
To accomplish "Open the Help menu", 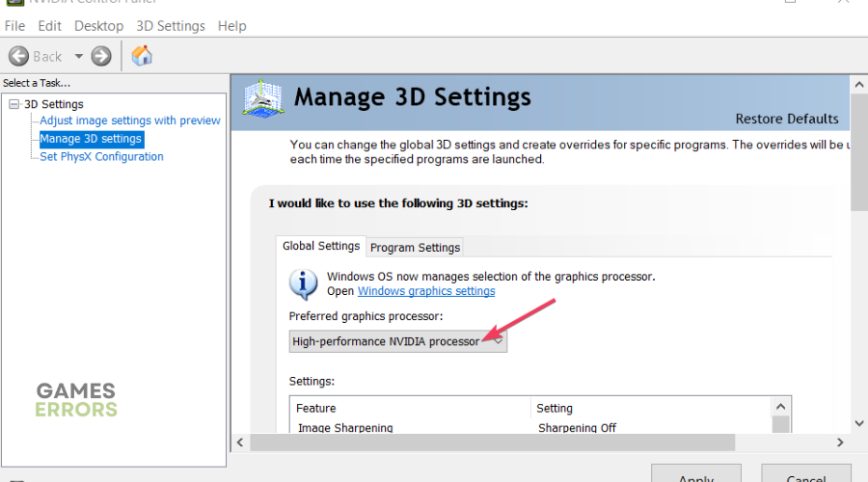I will [x=231, y=26].
